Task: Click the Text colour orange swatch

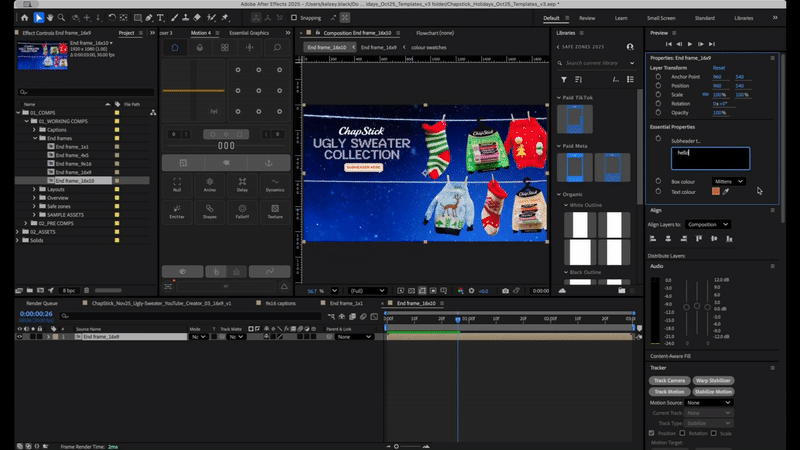Action: pos(716,191)
